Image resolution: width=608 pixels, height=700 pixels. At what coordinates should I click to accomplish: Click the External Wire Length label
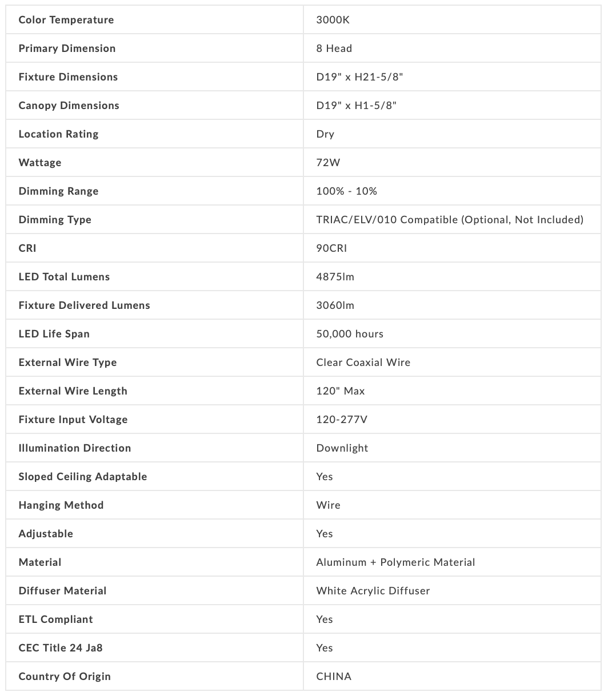pyautogui.click(x=73, y=391)
